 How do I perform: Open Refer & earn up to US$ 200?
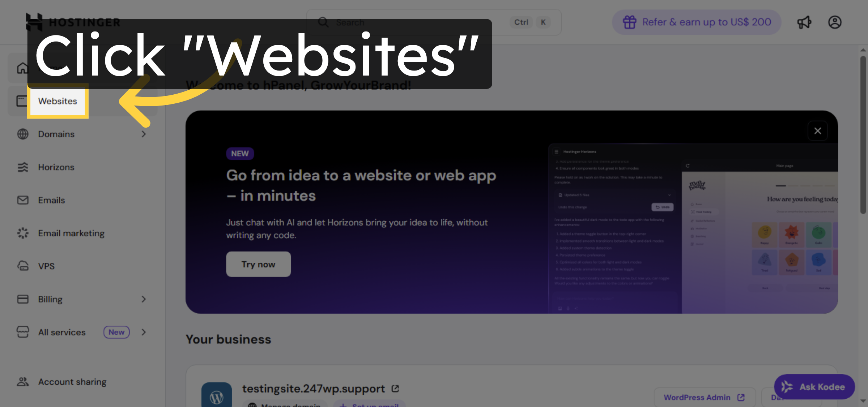696,22
